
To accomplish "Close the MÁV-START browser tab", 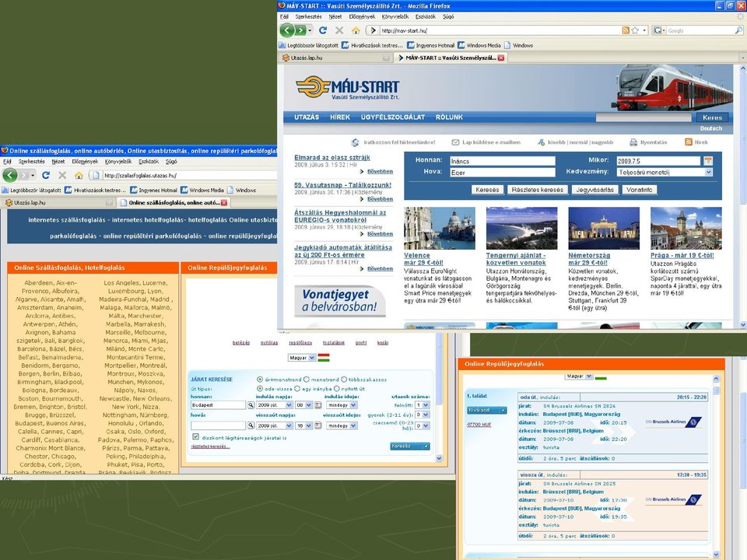I will tap(500, 58).
